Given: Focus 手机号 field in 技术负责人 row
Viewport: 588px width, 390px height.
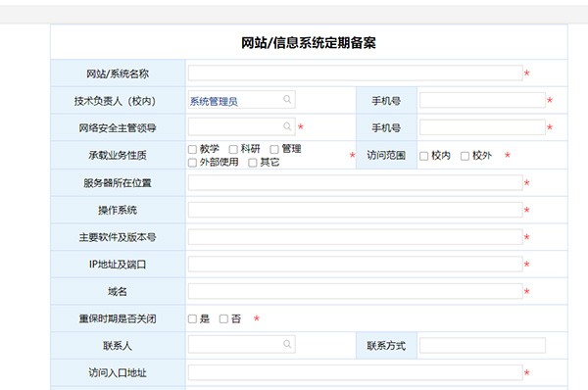Looking at the screenshot, I should coord(482,100).
